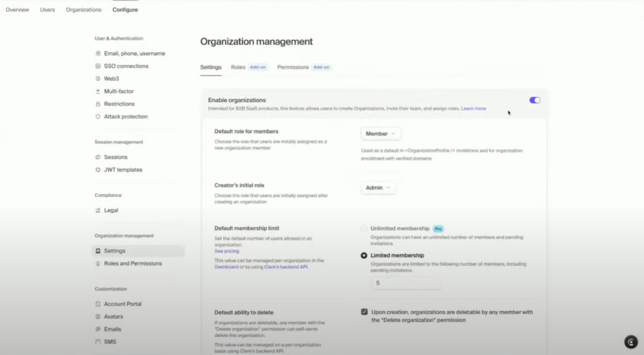Open the Users section in top navigation

click(x=47, y=9)
